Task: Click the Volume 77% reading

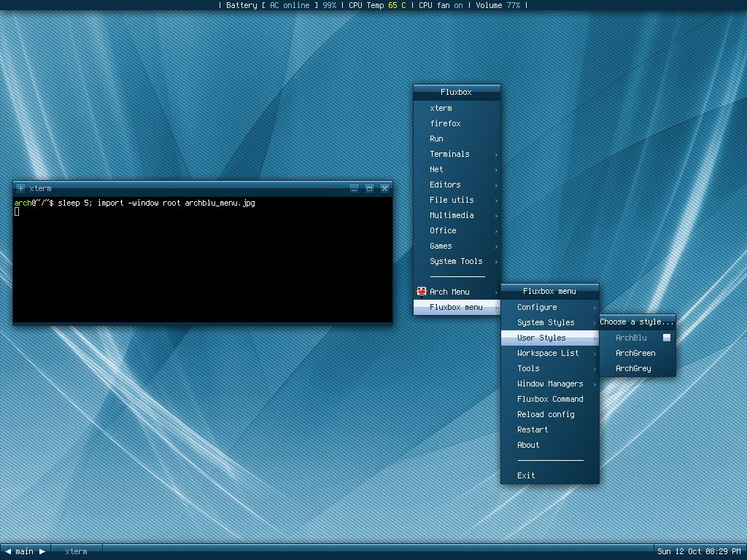Action: pyautogui.click(x=498, y=5)
